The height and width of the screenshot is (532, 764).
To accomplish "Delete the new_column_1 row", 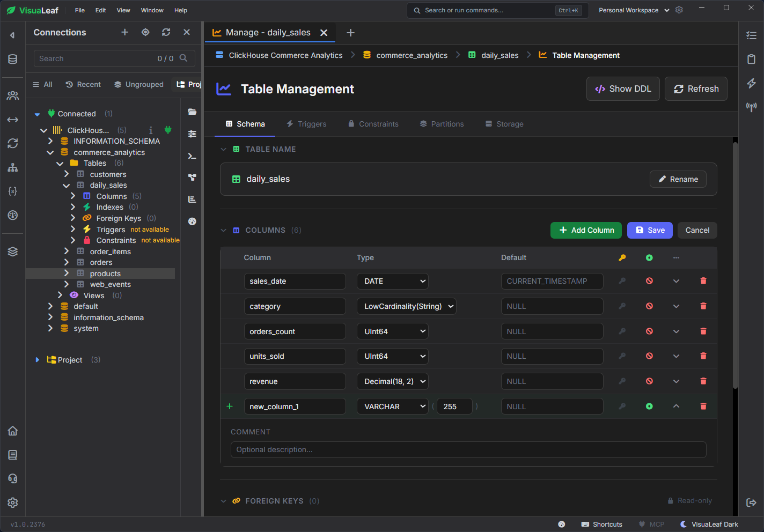I will pos(703,407).
